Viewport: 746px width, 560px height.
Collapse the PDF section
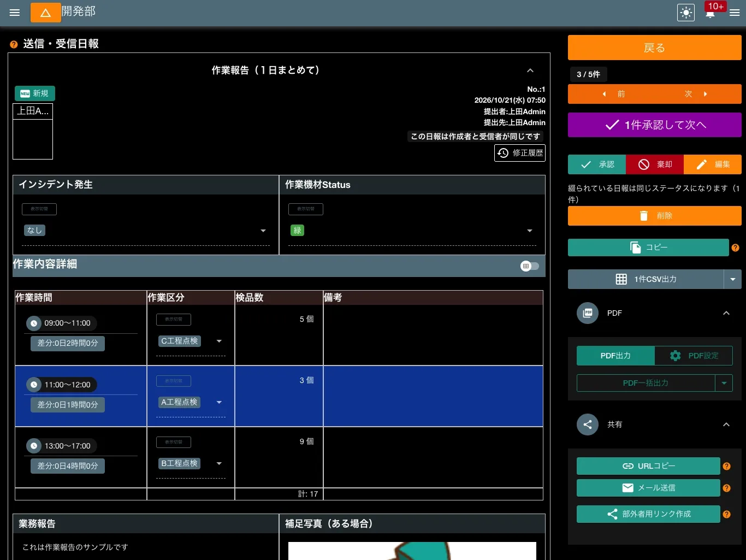pyautogui.click(x=726, y=313)
